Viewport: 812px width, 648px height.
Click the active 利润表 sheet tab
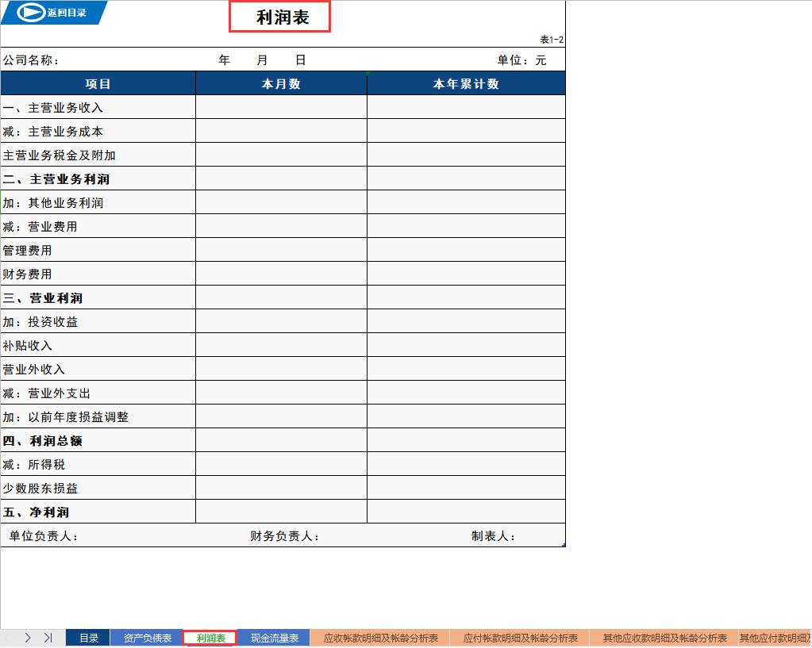click(x=210, y=637)
